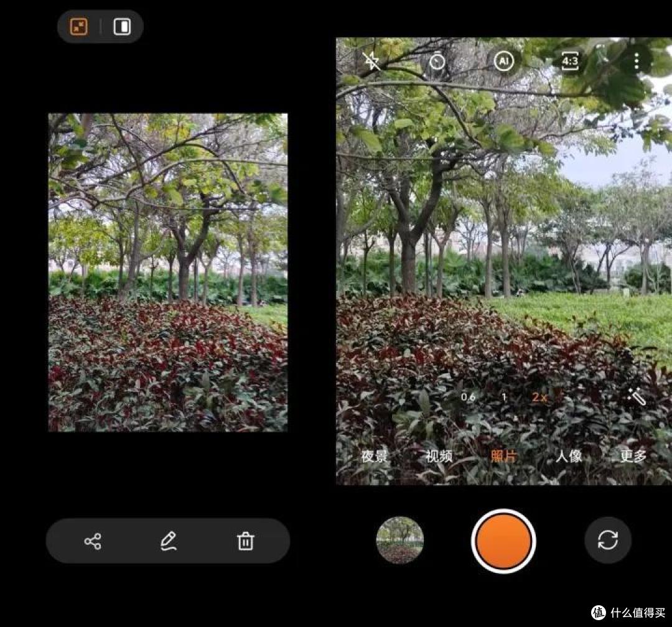The image size is (672, 627).
Task: Flip camera with the rotate icon
Action: click(608, 540)
